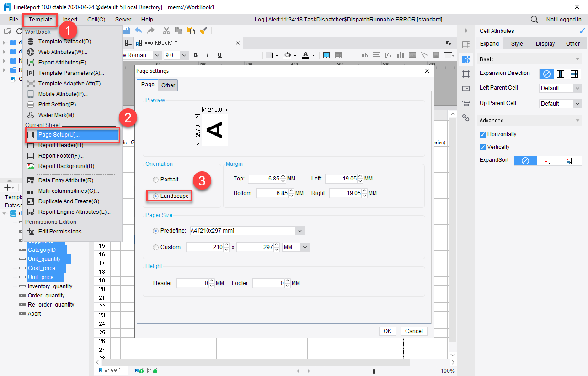The image size is (588, 376).
Task: Select the Custom paper size radio button
Action: [x=155, y=247]
